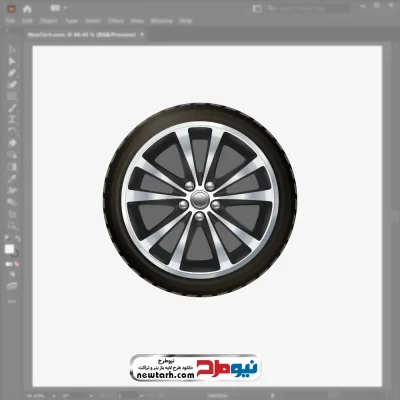This screenshot has width=400, height=400.
Task: Select the Rectangle tool
Action: coord(12,96)
